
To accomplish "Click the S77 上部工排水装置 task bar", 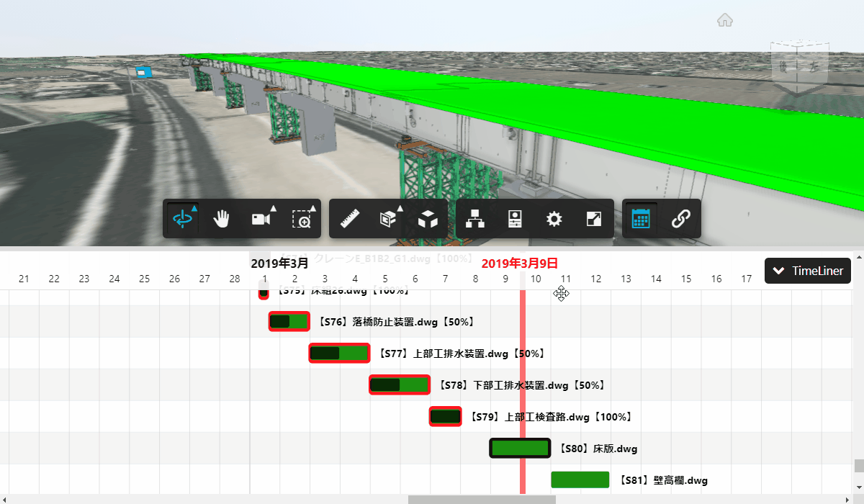I will coord(339,353).
